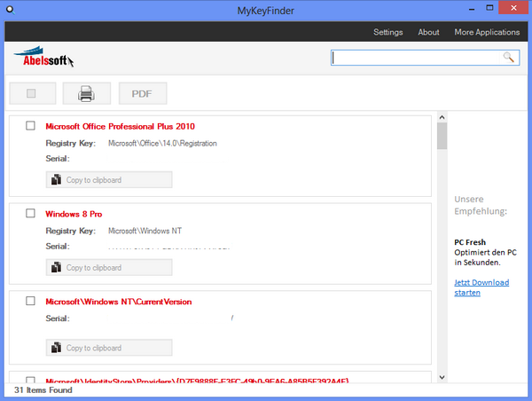
Task: Follow the Jetzt Download starten link
Action: (481, 287)
